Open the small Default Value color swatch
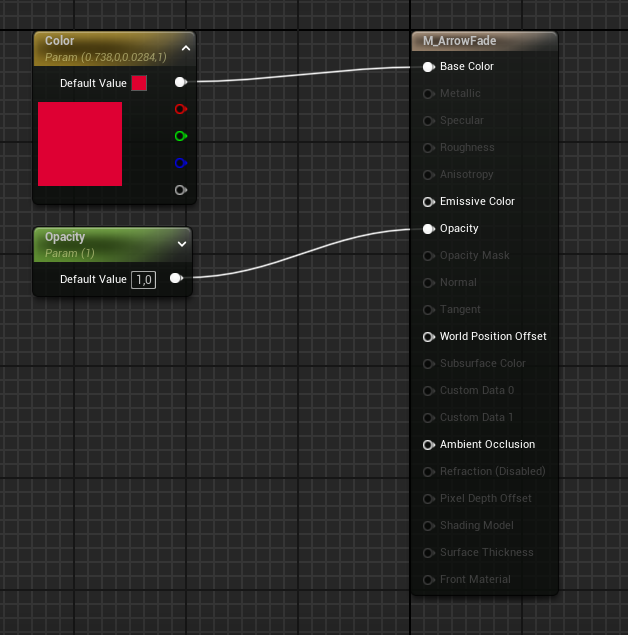This screenshot has width=628, height=635. tap(139, 83)
